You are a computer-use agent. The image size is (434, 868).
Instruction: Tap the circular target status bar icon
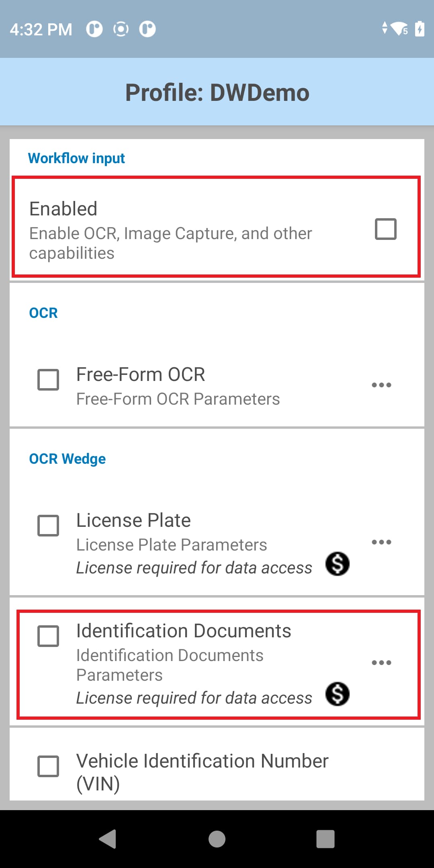click(x=121, y=29)
